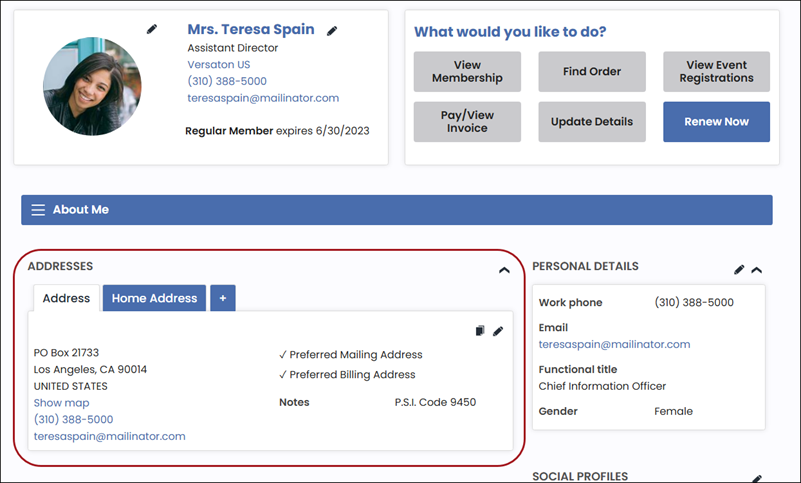Screen dimensions: 801x483
Task: Click the edit pencil beside Mrs. Teresa Spain
Action: pyautogui.click(x=332, y=31)
